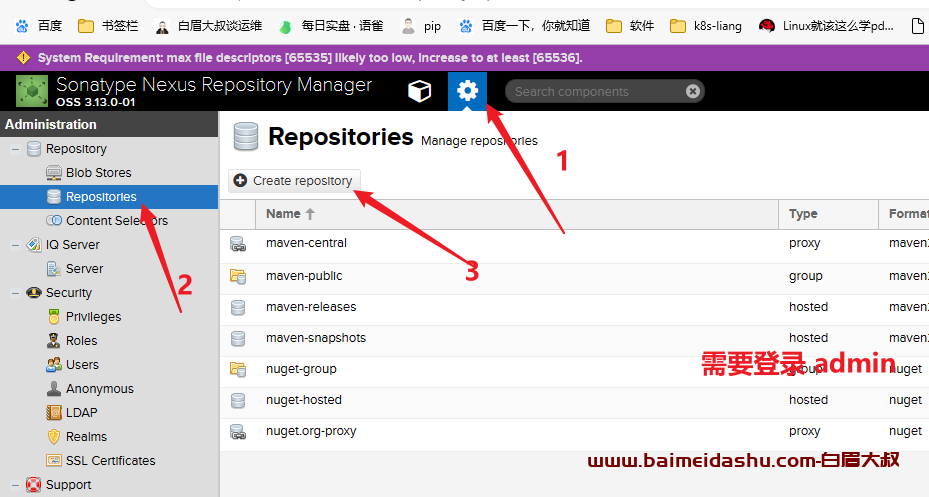Click the Blob Stores icon
Image resolution: width=929 pixels, height=497 pixels.
coord(54,173)
